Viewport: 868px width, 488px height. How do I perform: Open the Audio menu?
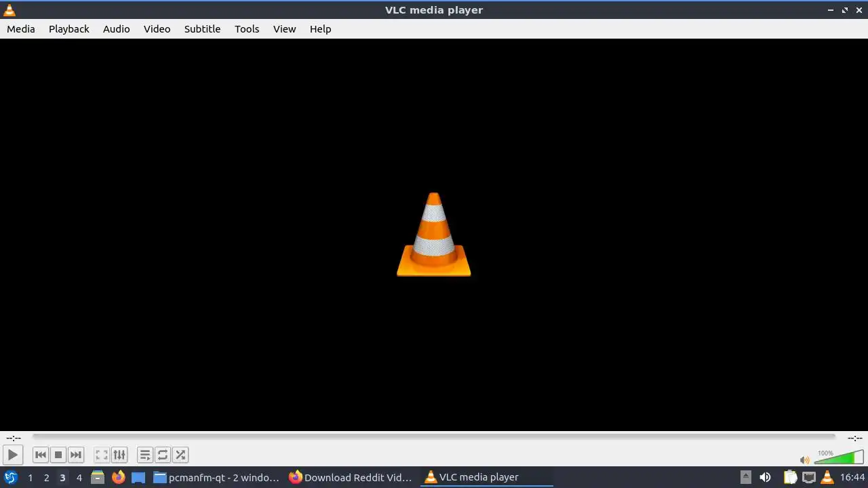117,28
